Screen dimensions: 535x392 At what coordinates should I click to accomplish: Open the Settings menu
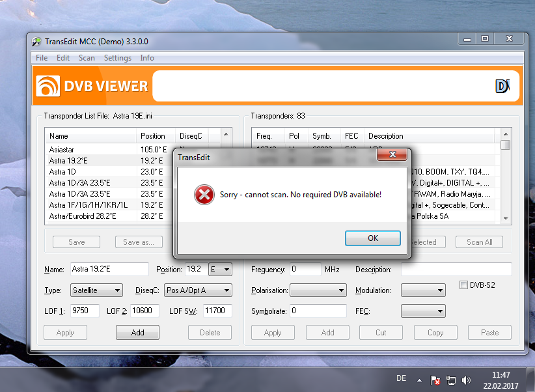pyautogui.click(x=117, y=58)
